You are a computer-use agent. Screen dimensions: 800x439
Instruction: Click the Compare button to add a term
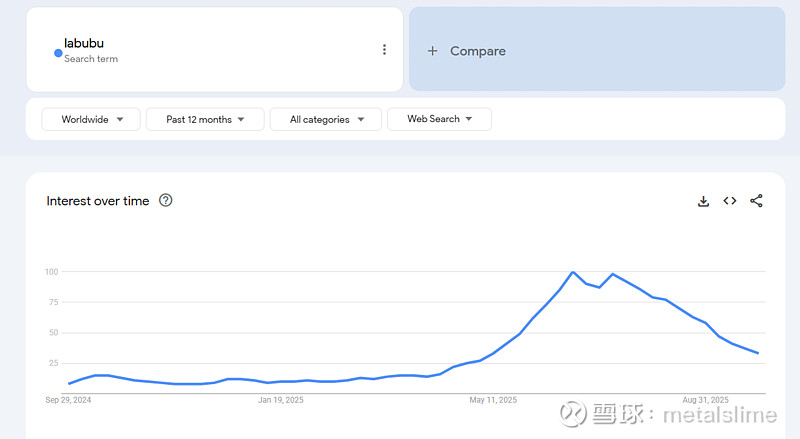(477, 51)
